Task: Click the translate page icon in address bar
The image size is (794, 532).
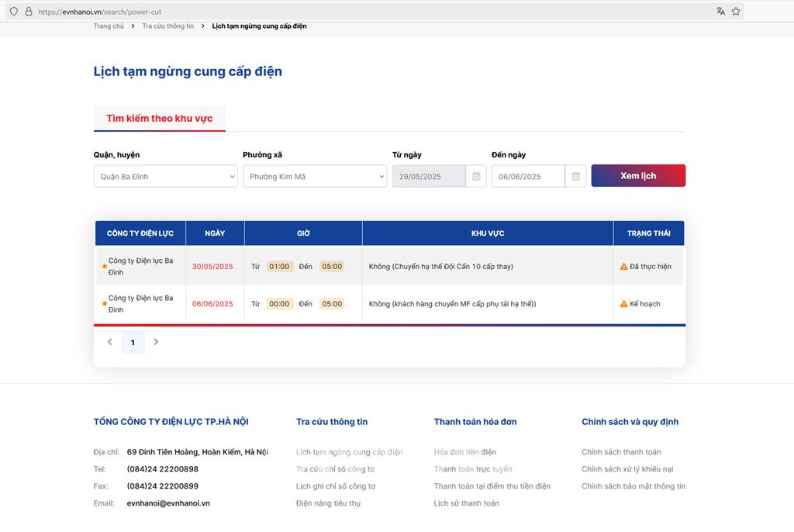Action: (x=720, y=12)
